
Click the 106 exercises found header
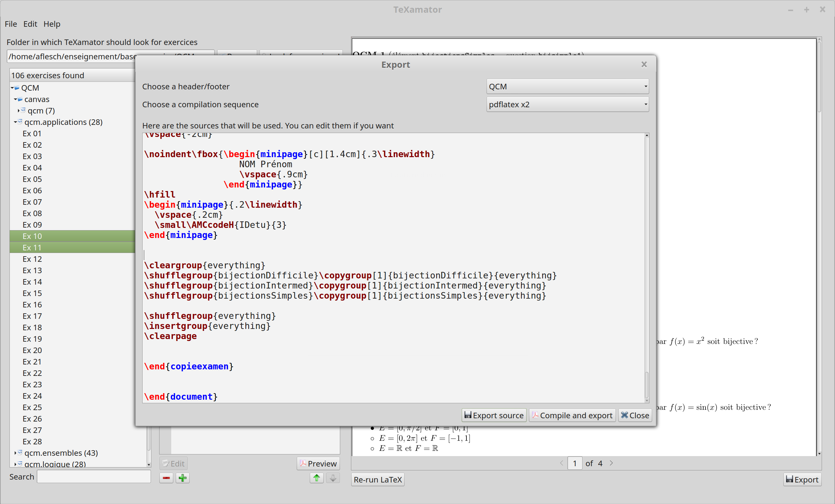click(72, 75)
